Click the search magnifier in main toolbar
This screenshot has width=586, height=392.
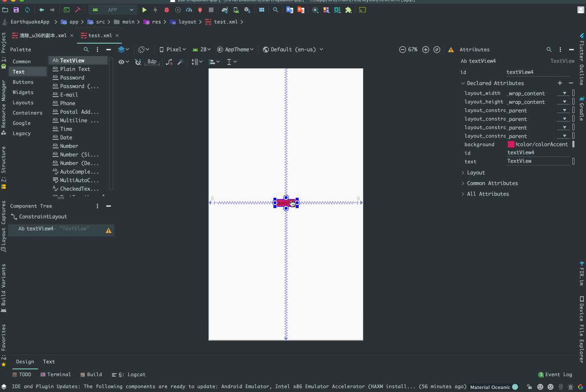(x=276, y=10)
